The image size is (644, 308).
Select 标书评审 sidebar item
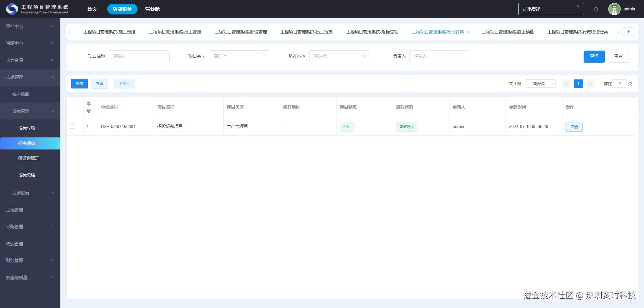pos(30,143)
